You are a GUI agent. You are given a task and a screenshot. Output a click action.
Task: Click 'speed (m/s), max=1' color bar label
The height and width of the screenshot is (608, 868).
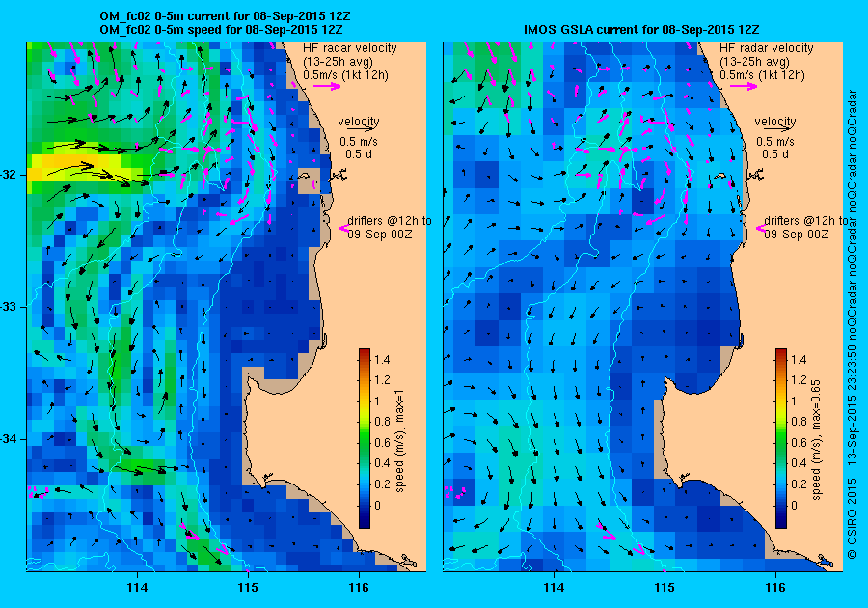point(399,441)
